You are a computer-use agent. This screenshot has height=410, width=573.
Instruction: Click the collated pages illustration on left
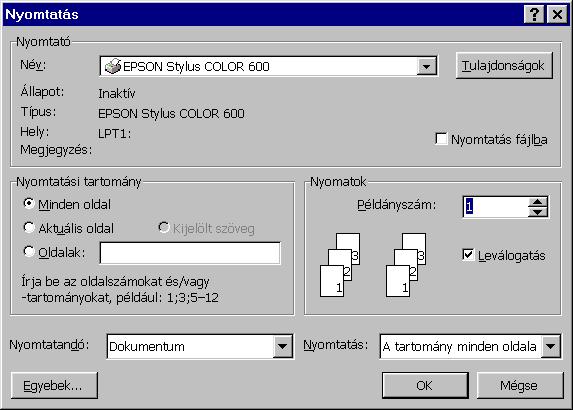point(340,265)
